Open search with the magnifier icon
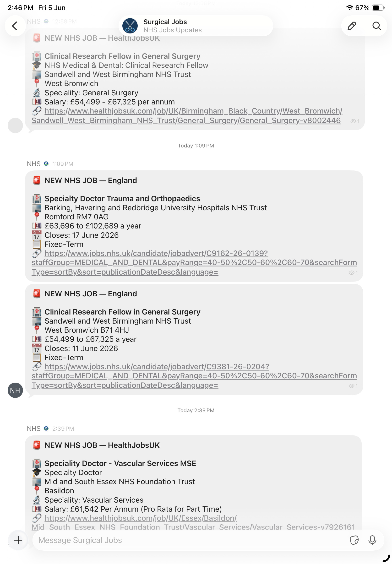Image resolution: width=392 pixels, height=564 pixels. 376,26
